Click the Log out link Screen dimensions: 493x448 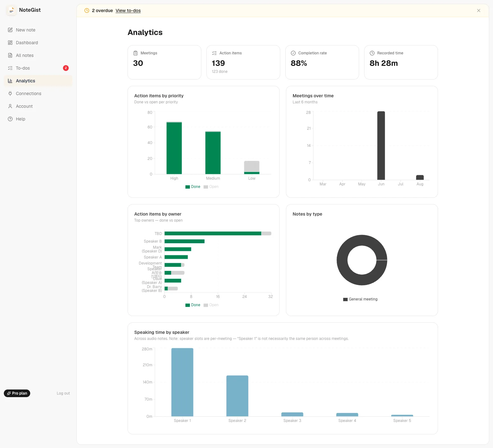[x=63, y=393]
